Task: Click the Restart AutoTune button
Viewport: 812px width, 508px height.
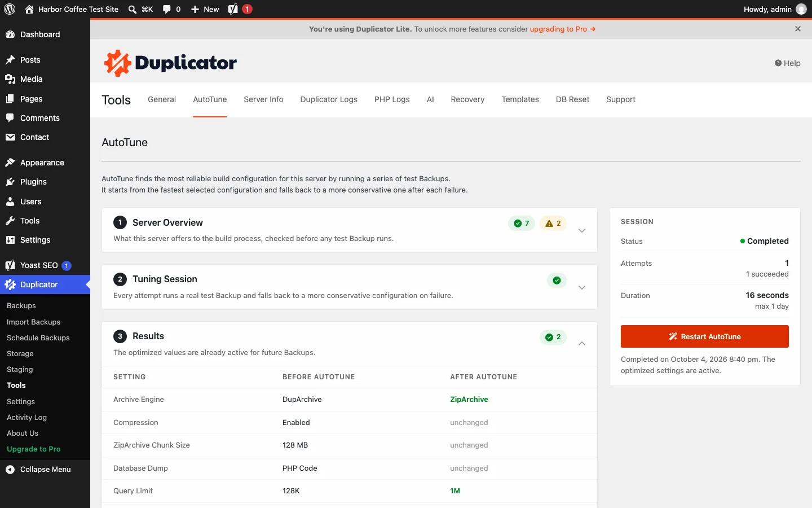Action: 705,336
